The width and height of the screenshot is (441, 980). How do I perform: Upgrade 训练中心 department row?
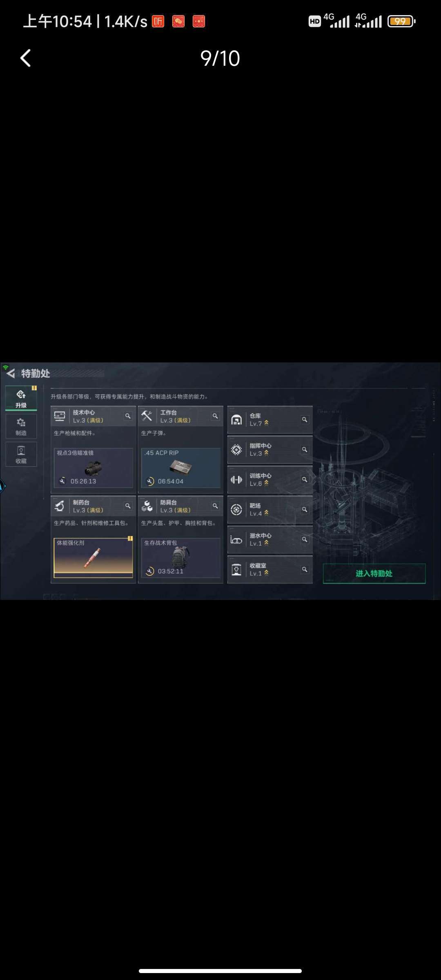[270, 479]
